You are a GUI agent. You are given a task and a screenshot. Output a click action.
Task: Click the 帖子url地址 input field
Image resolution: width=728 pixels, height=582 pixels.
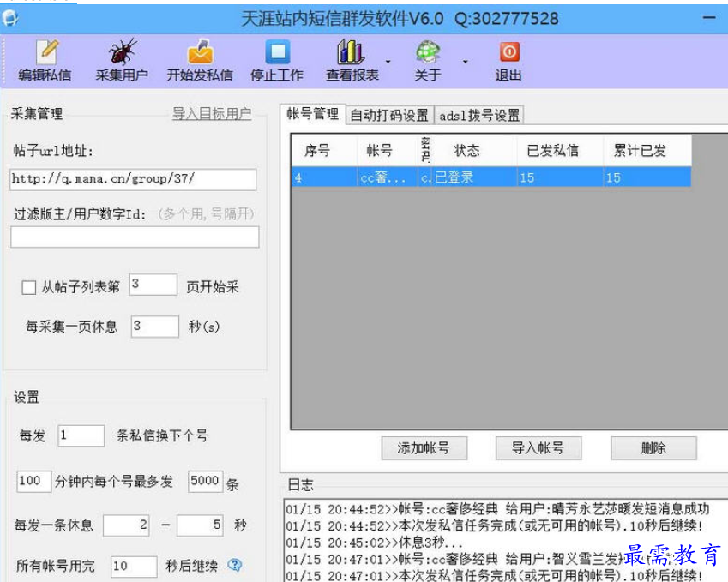(x=133, y=179)
